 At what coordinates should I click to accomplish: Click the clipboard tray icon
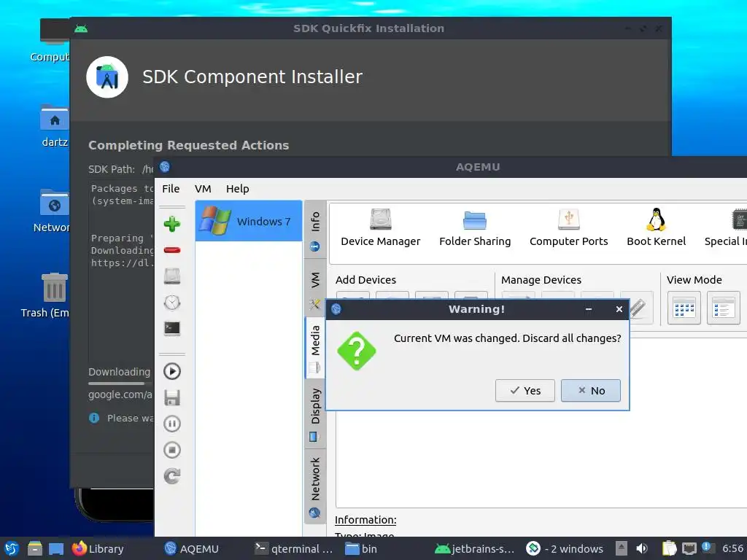click(669, 548)
